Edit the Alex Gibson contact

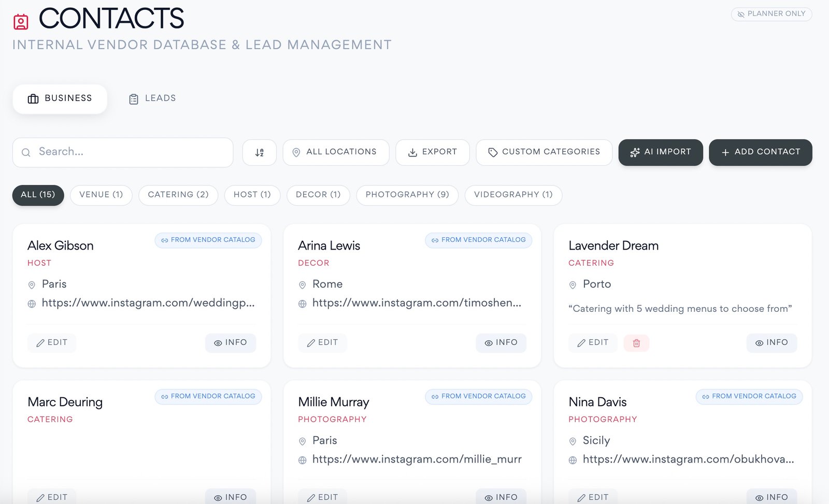click(x=52, y=343)
